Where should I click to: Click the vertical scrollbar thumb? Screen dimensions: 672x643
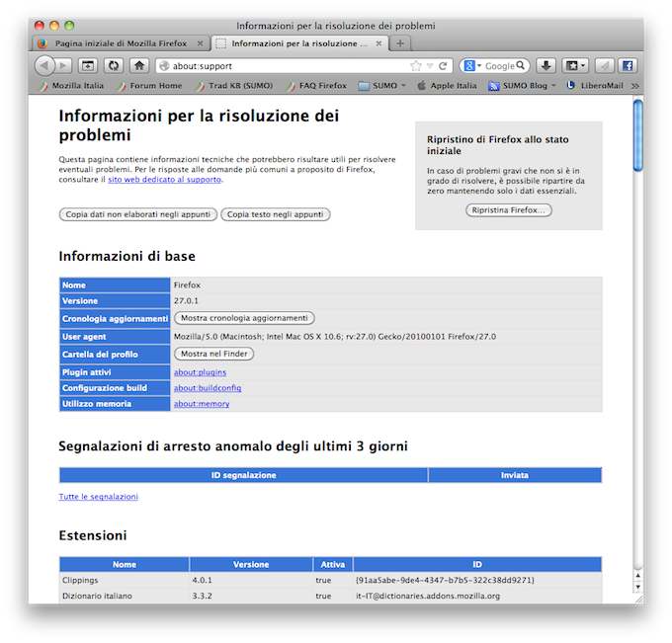tap(638, 135)
